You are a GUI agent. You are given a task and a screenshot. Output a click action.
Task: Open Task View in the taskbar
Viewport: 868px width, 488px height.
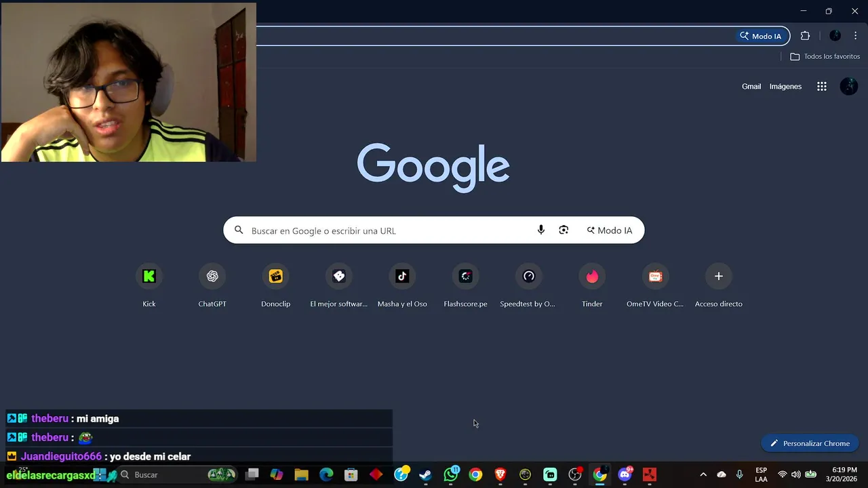click(x=252, y=474)
